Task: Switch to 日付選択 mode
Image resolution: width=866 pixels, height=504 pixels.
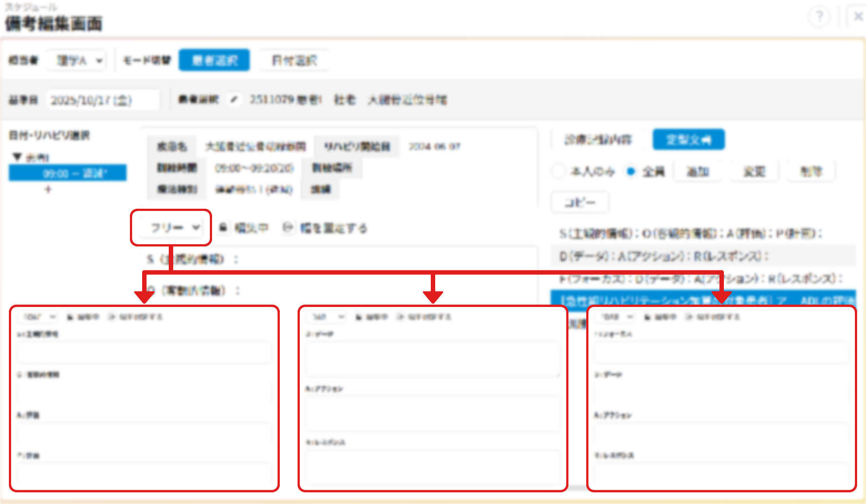Action: coord(294,61)
